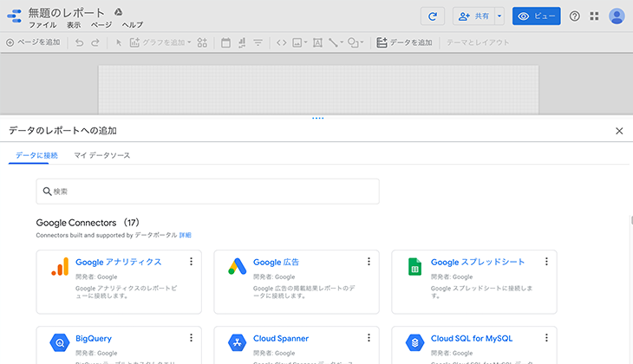Open more options for BigQuery
The image size is (633, 364).
tap(191, 338)
